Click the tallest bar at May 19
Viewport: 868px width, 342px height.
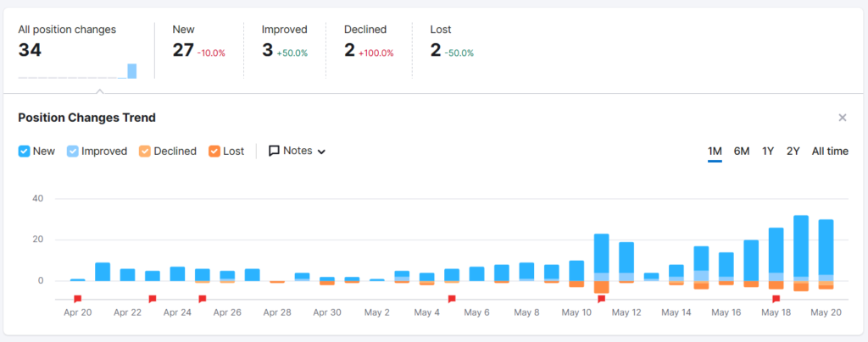(800, 245)
